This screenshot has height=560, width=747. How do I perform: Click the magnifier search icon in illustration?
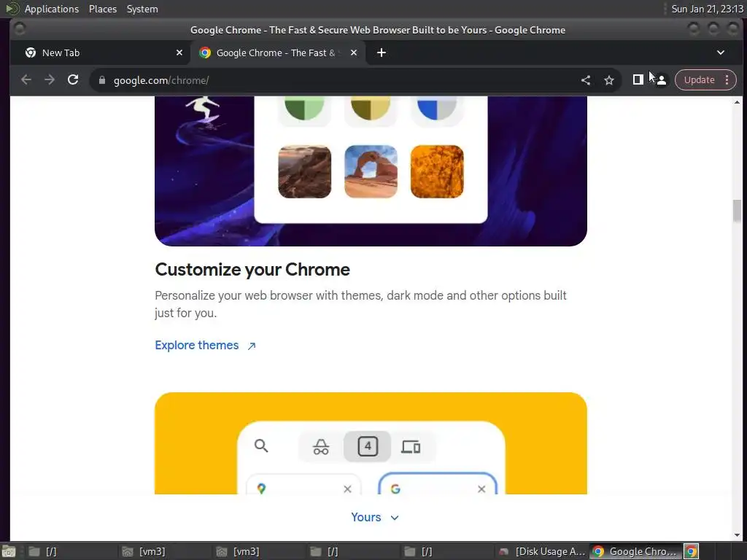261,446
